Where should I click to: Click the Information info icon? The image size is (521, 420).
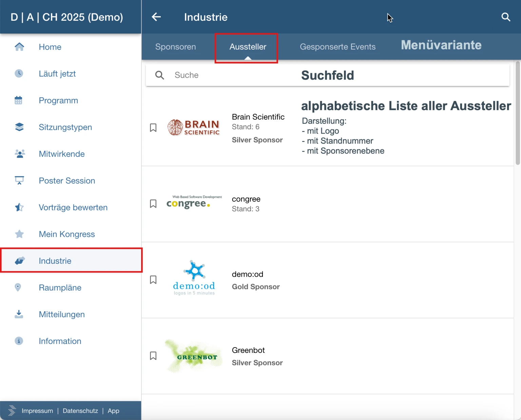click(19, 341)
